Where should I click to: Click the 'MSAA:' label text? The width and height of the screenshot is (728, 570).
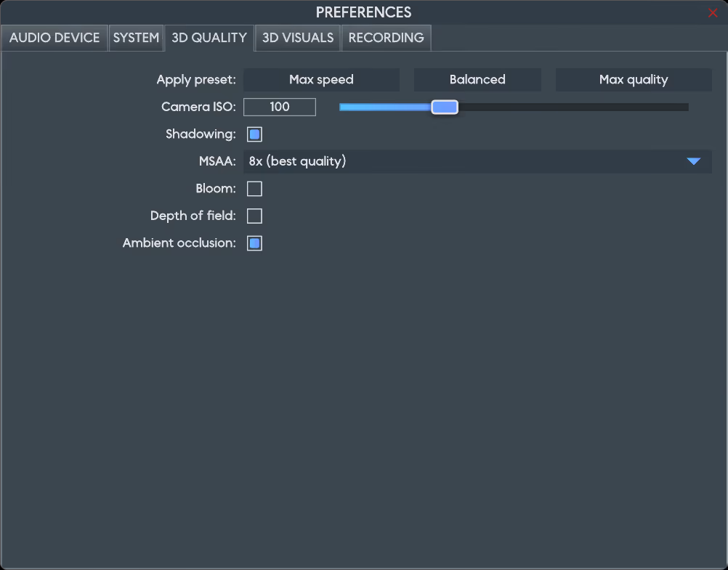click(217, 161)
